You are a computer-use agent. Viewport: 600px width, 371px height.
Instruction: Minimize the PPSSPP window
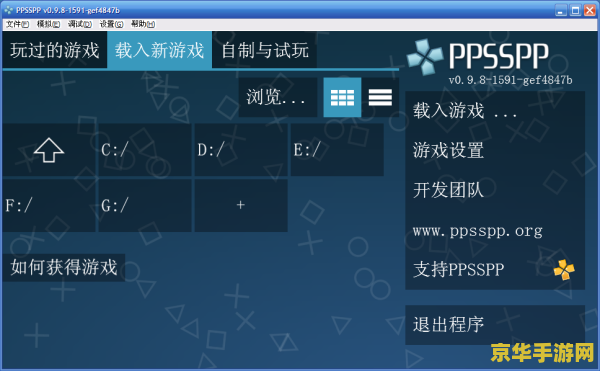(561, 10)
